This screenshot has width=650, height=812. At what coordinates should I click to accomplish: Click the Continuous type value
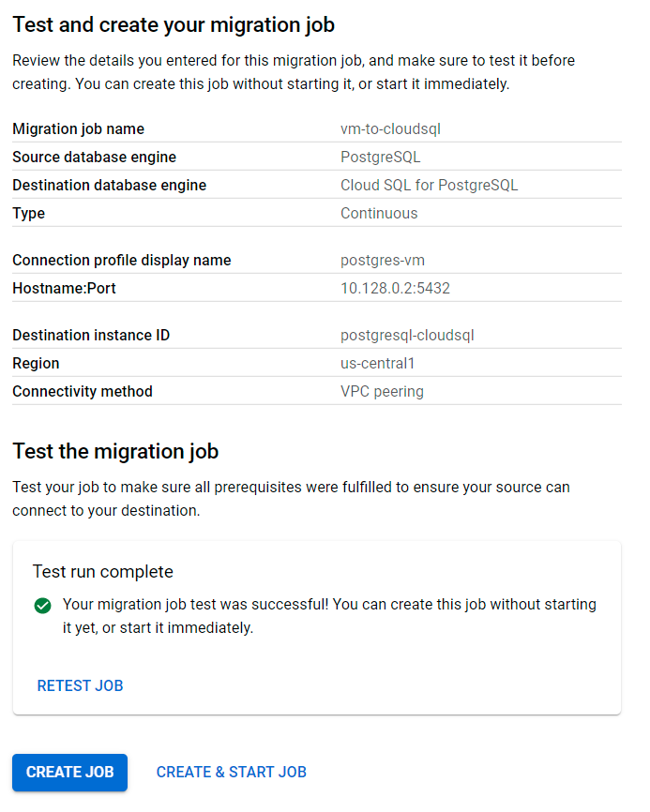pyautogui.click(x=379, y=213)
